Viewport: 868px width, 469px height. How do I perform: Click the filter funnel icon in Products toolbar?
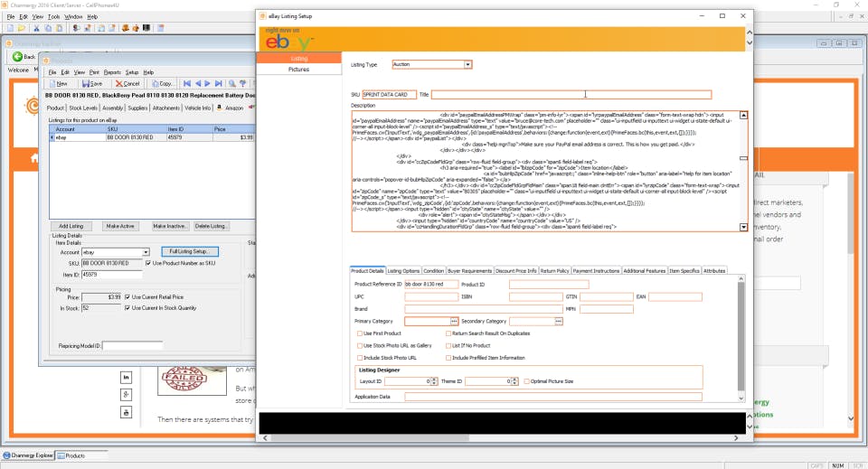point(242,83)
